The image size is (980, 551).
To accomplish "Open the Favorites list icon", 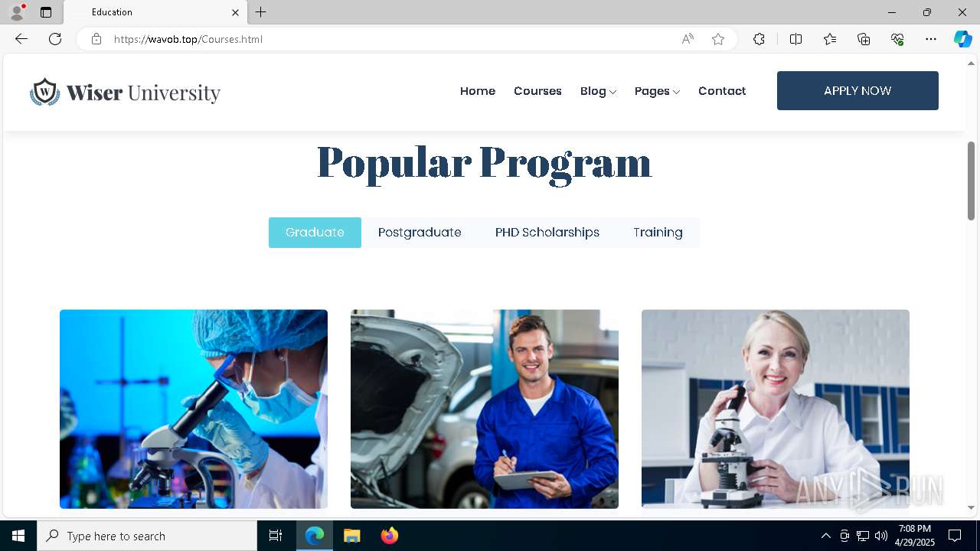I will (830, 39).
